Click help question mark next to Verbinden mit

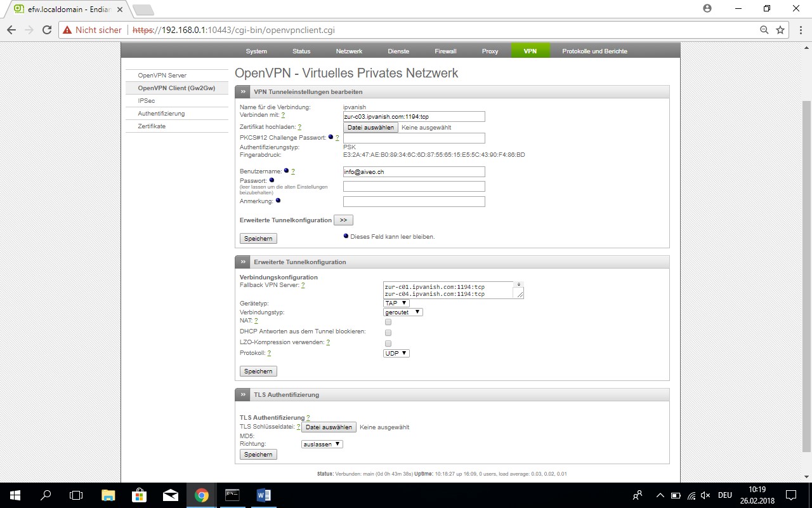[x=283, y=116]
